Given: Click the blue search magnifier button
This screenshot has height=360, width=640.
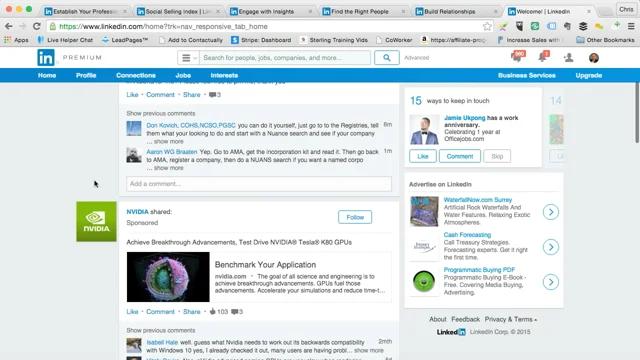Looking at the screenshot, I should tap(387, 58).
